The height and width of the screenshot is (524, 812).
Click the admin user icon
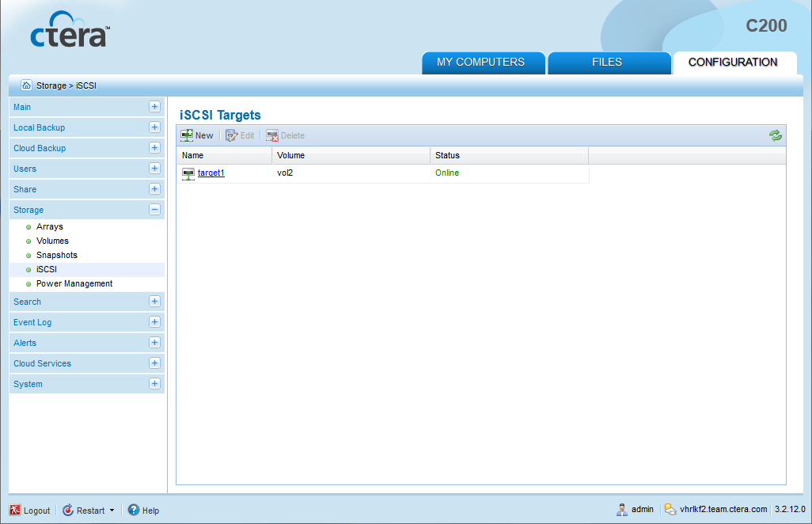click(622, 510)
